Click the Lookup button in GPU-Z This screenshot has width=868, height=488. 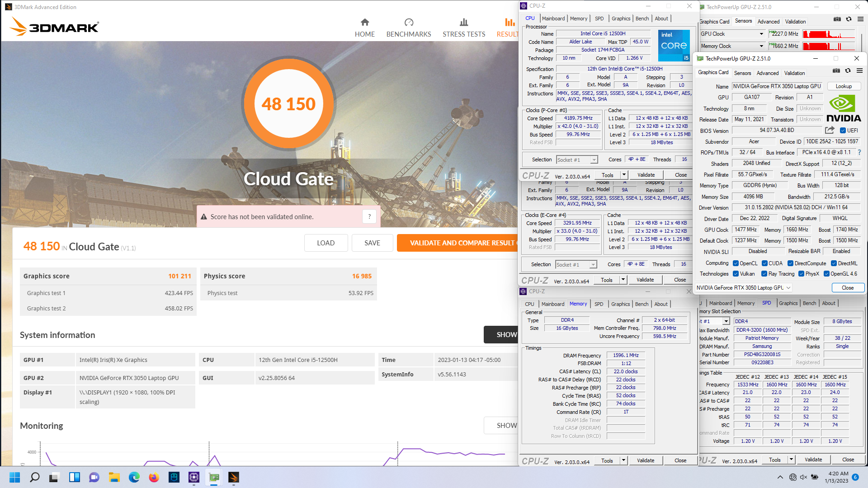pos(844,86)
